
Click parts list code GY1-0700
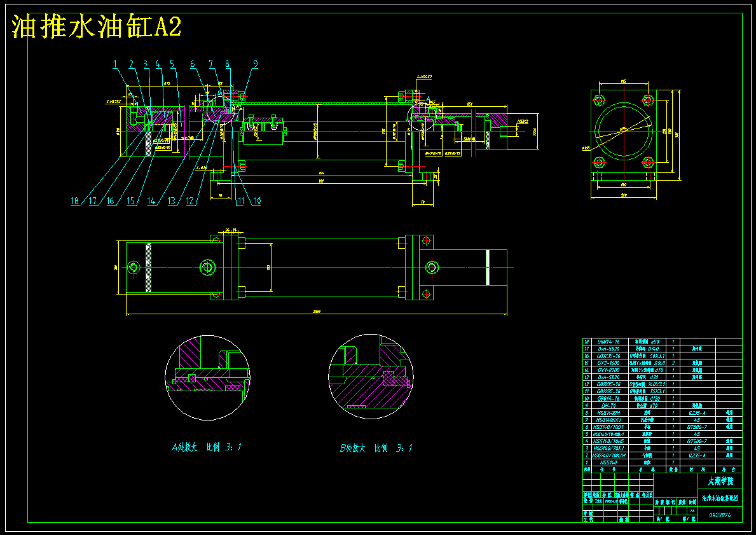pos(608,370)
